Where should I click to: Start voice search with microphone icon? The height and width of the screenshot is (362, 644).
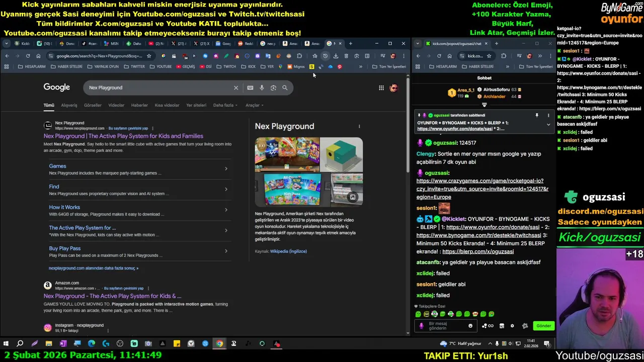[262, 87]
